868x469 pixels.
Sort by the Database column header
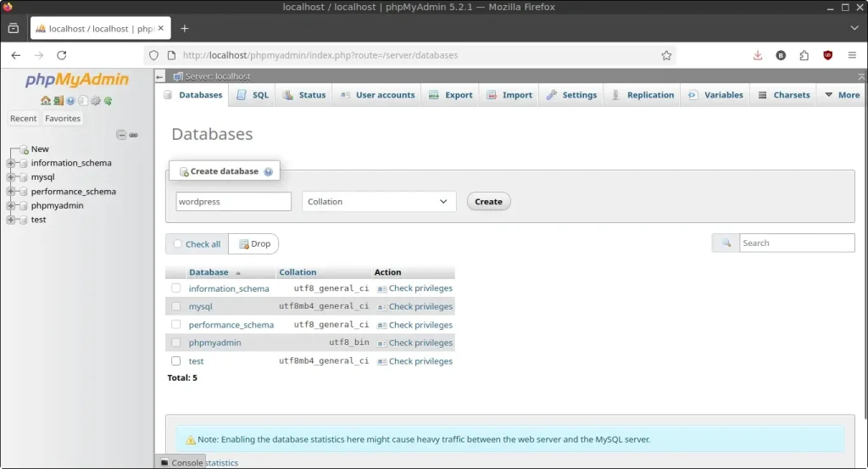point(209,272)
